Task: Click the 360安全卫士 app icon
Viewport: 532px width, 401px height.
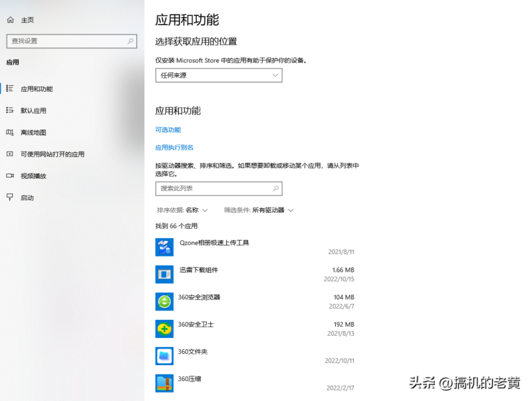Action: [x=164, y=329]
